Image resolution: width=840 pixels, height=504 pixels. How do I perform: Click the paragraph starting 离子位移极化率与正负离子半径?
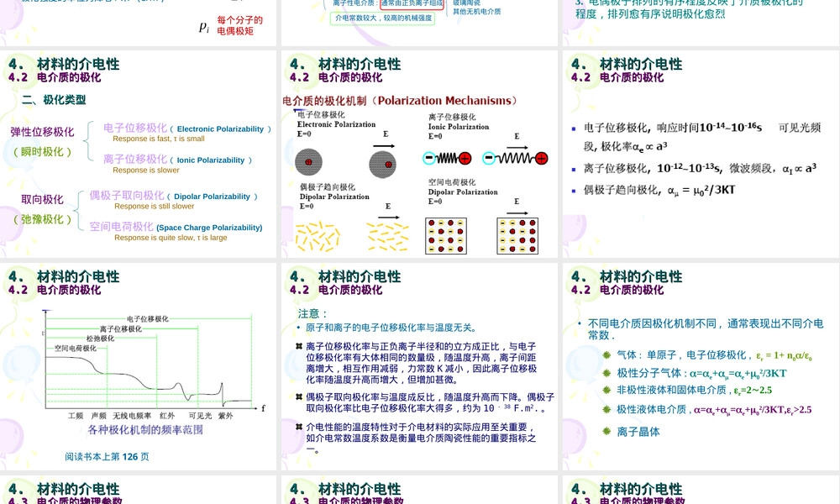click(x=422, y=363)
